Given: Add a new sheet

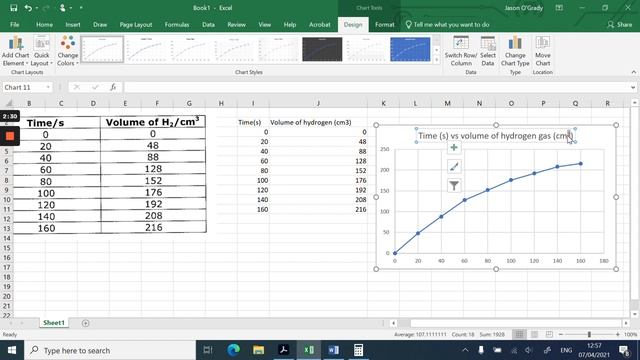Looking at the screenshot, I should click(x=85, y=323).
